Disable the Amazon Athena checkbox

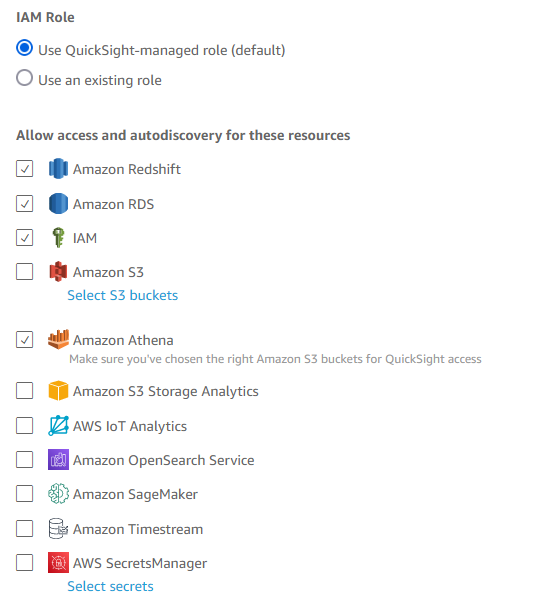click(24, 340)
